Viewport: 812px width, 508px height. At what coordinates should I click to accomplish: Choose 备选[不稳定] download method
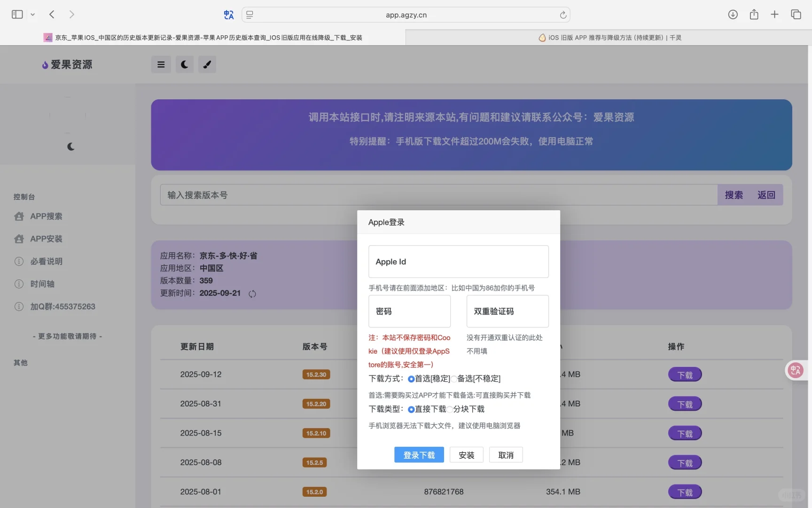pos(453,379)
